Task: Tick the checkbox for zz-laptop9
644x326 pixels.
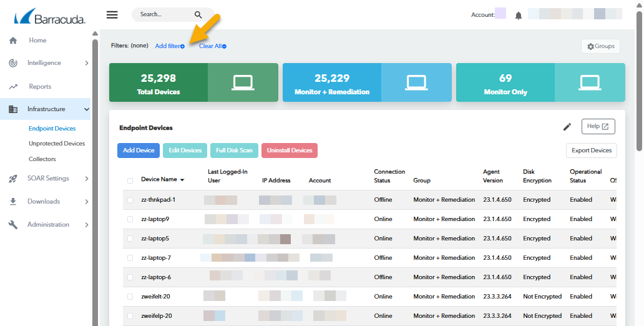Action: point(130,219)
